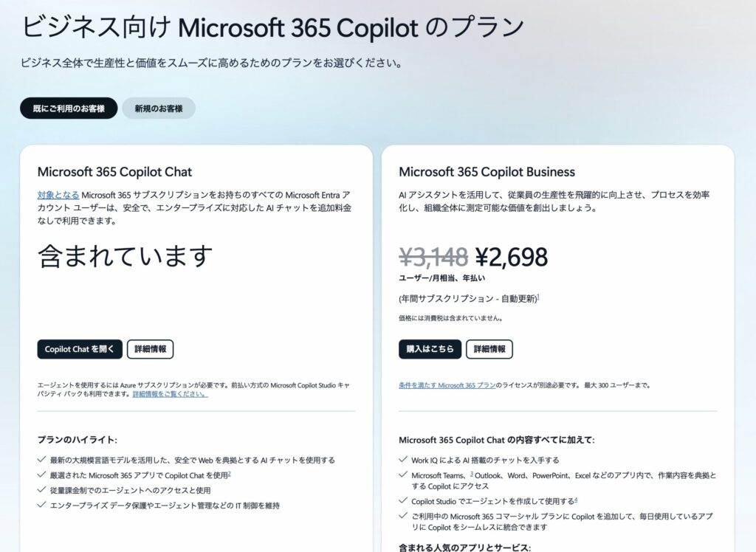
Task: Click checkmark icon beside 従量課金制 item
Action: click(x=41, y=490)
